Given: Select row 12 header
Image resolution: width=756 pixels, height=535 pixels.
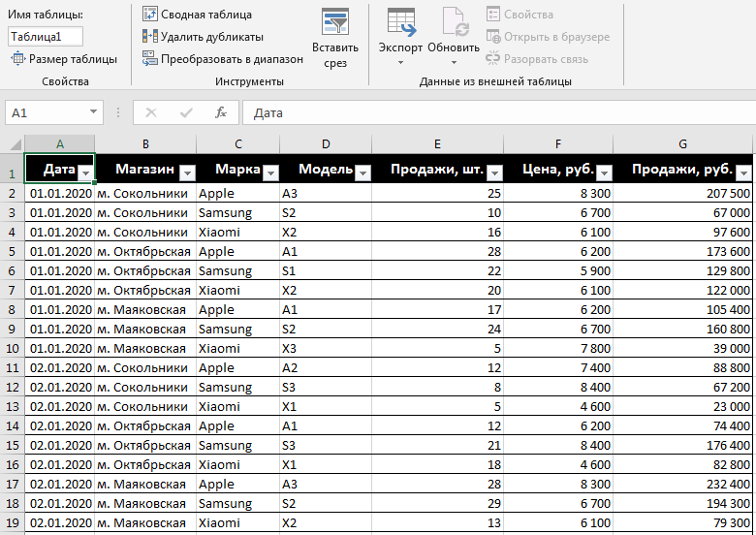Looking at the screenshot, I should tap(12, 387).
